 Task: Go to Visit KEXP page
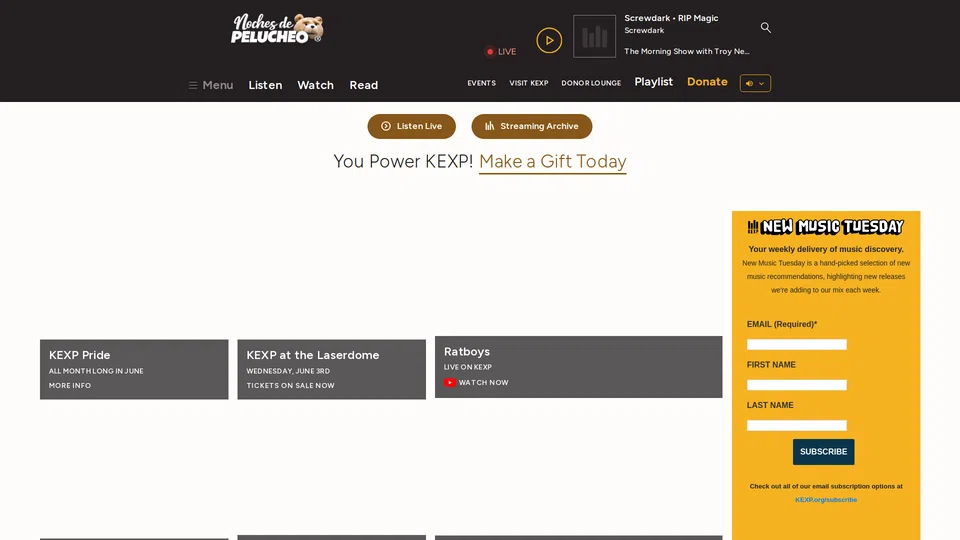(x=529, y=83)
